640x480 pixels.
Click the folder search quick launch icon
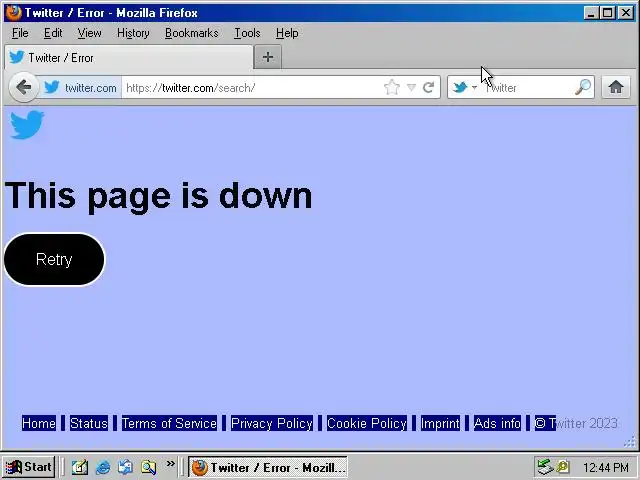point(149,467)
